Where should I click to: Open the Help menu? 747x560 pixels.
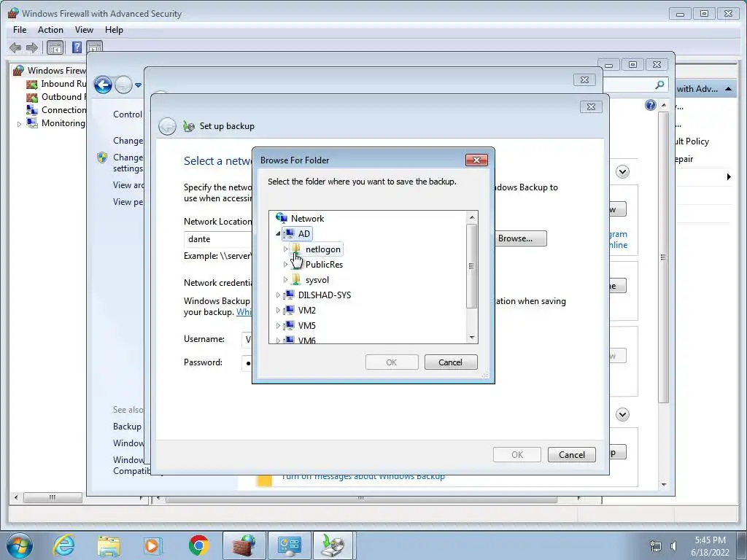[114, 29]
